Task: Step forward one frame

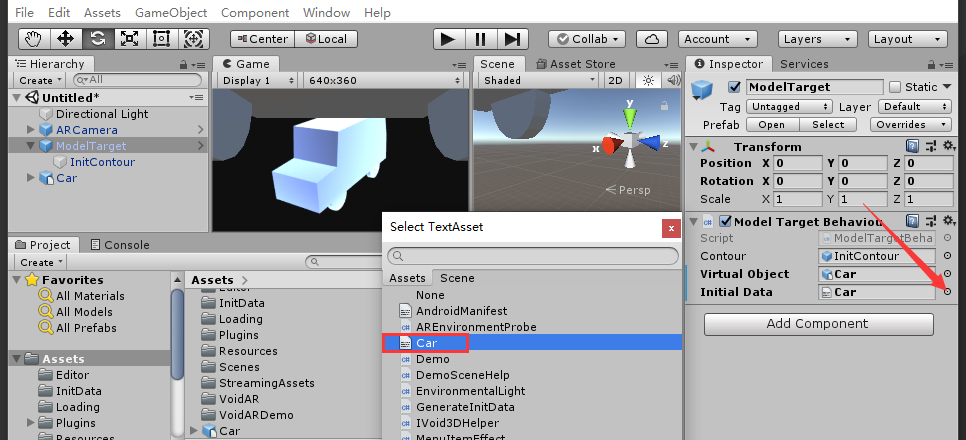Action: pos(513,39)
